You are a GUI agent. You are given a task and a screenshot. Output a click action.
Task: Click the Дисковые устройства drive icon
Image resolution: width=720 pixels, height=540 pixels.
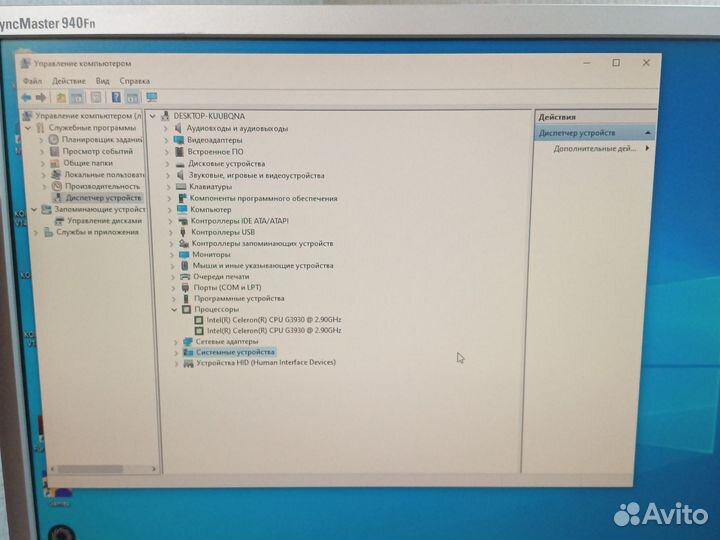[180, 164]
